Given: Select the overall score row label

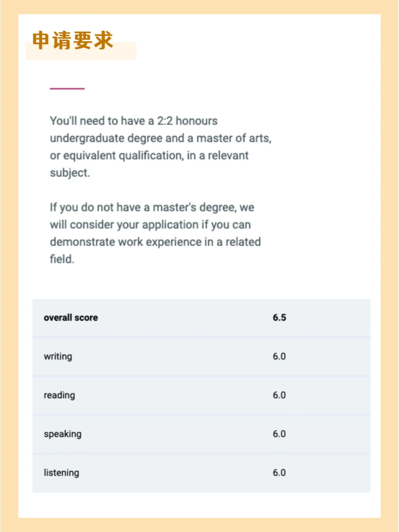Looking at the screenshot, I should (71, 318).
